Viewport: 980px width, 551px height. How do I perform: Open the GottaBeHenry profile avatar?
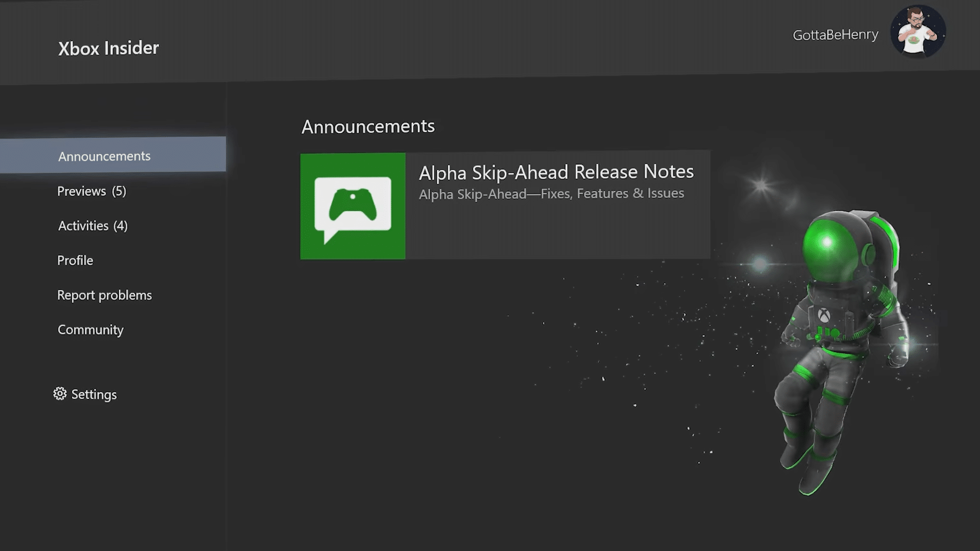(918, 32)
